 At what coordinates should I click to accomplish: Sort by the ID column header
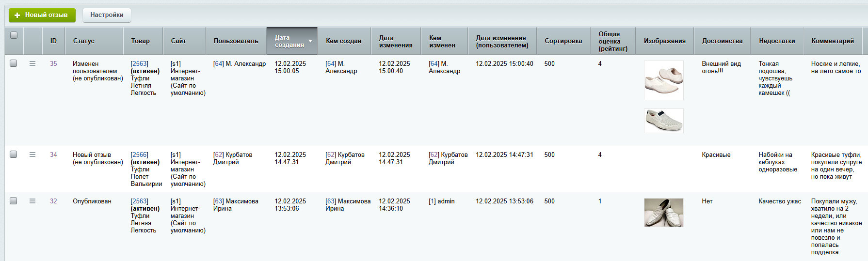(x=53, y=41)
